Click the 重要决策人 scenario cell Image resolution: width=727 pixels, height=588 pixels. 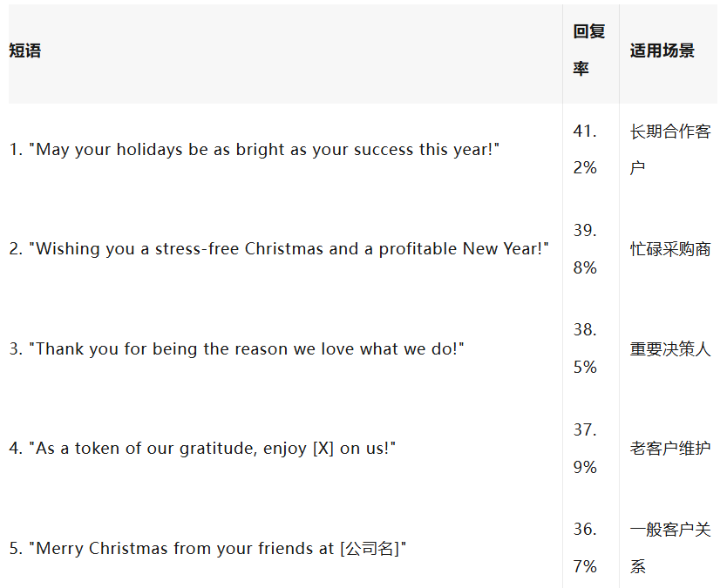coord(669,349)
